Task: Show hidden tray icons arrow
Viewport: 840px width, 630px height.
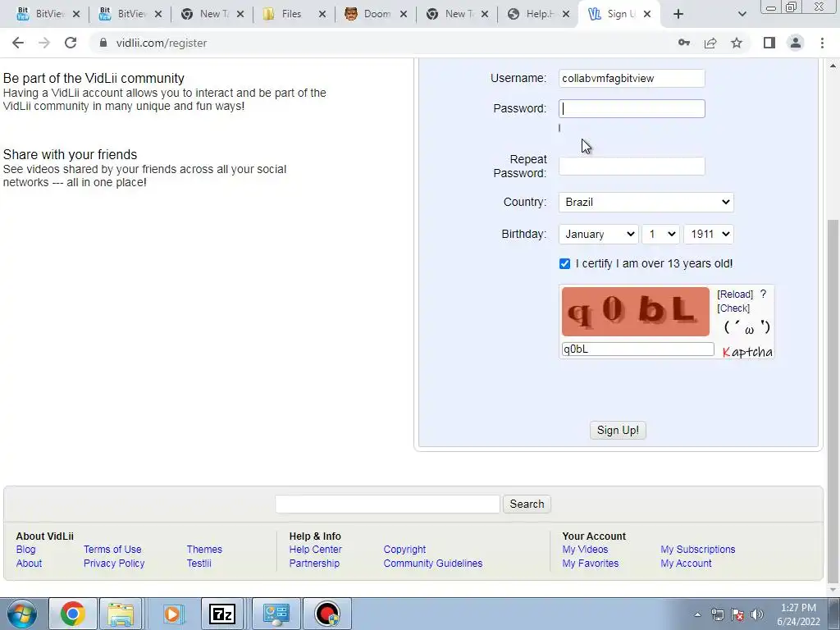Action: pos(697,614)
